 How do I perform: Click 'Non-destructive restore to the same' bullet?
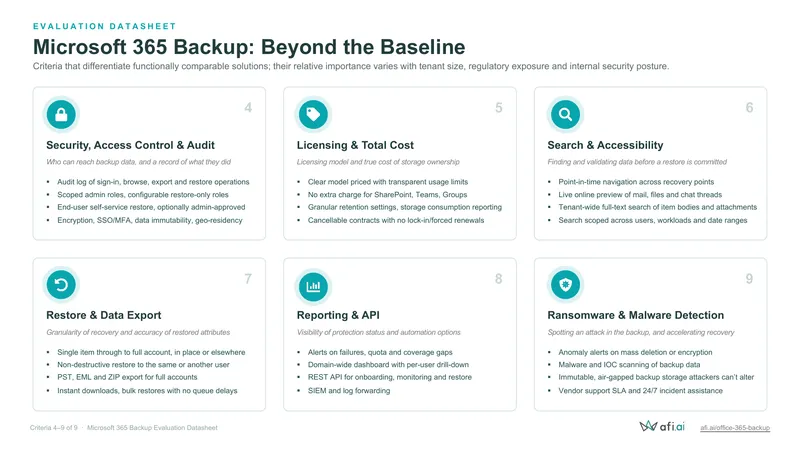tap(143, 365)
